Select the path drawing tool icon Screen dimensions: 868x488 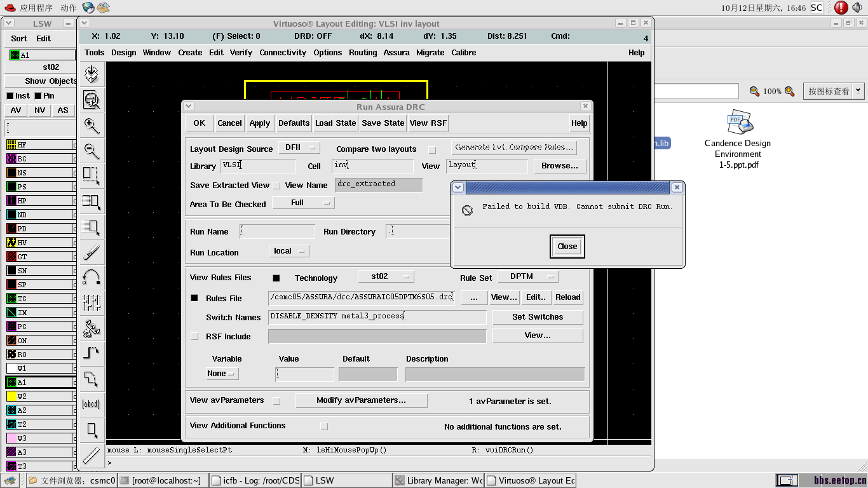click(92, 352)
